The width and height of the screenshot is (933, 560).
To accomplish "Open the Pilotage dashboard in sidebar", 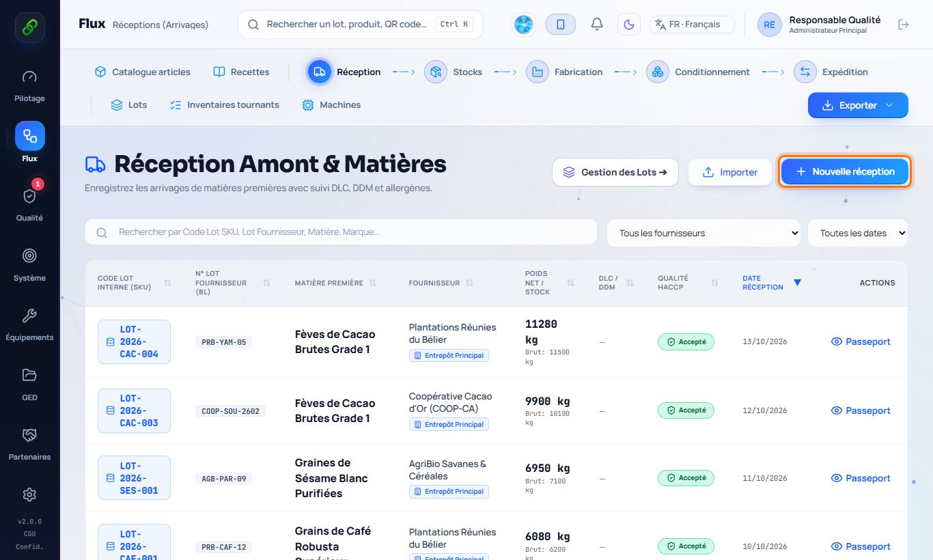I will (x=29, y=85).
